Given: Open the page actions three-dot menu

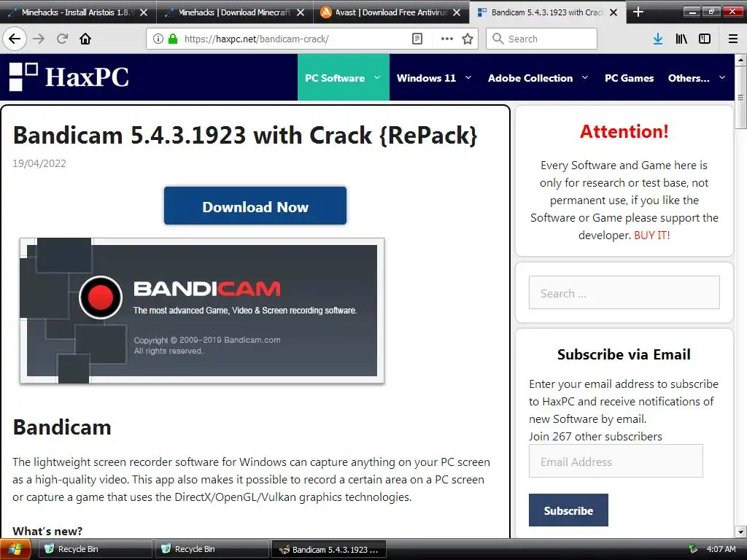Looking at the screenshot, I should 447,39.
